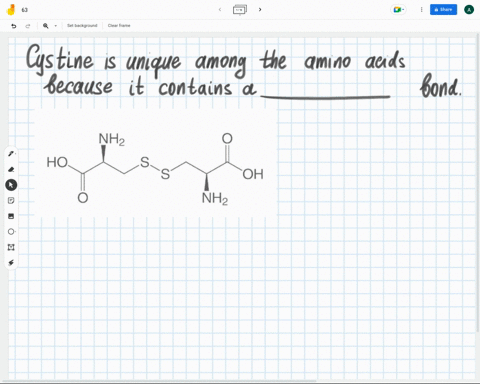Click Clear frame

pos(119,25)
